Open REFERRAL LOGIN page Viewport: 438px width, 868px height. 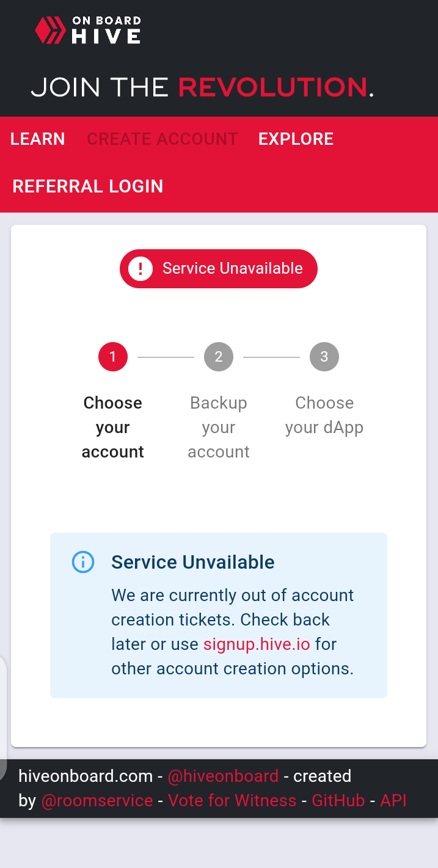[88, 186]
